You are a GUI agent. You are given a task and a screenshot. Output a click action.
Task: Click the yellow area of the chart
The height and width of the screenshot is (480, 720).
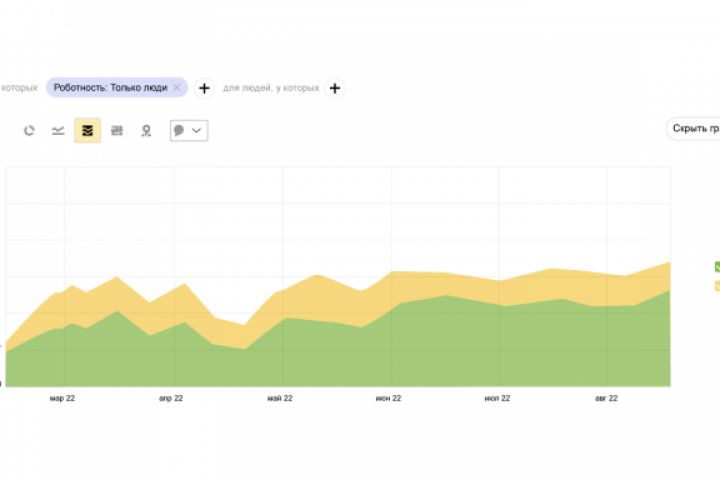tap(450, 283)
